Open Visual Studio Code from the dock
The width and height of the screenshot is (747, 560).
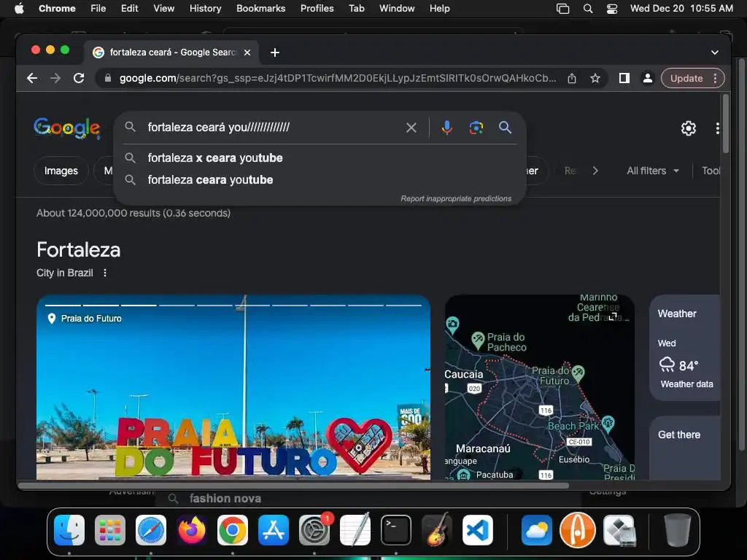(478, 530)
